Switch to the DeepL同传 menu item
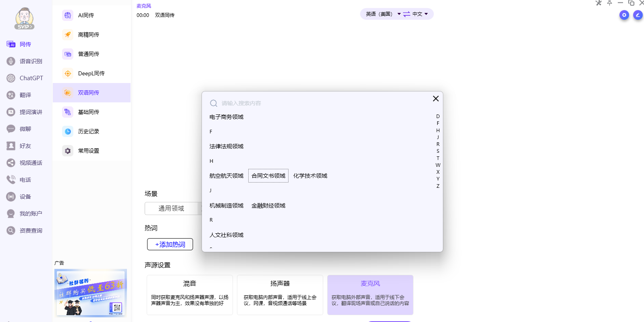This screenshot has height=322, width=644. pyautogui.click(x=91, y=73)
